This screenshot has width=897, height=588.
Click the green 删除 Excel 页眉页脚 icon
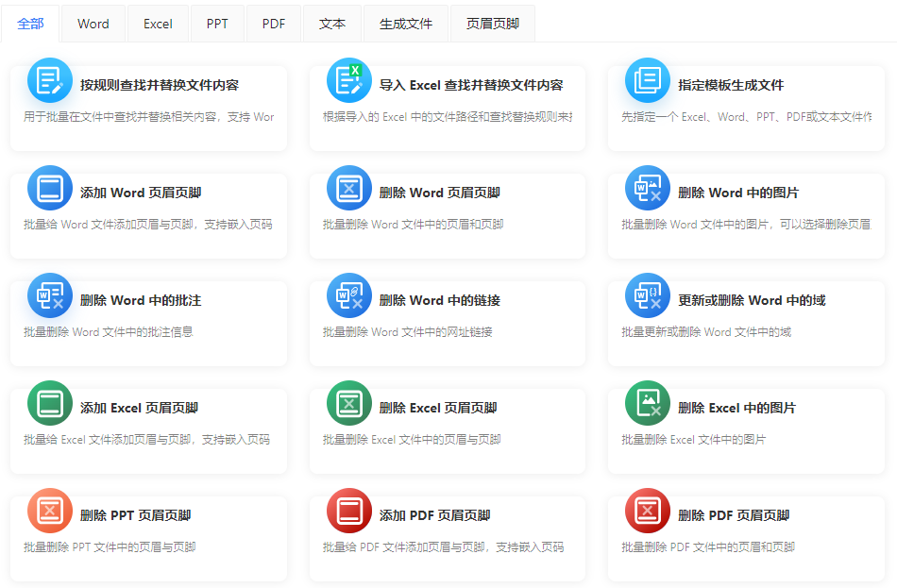[349, 403]
